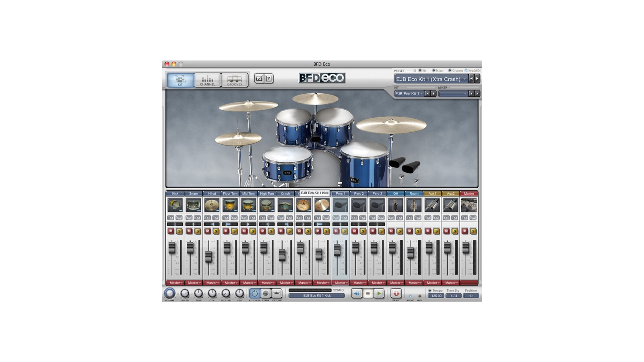Open FX1 slot on Kick channel

pyautogui.click(x=171, y=218)
